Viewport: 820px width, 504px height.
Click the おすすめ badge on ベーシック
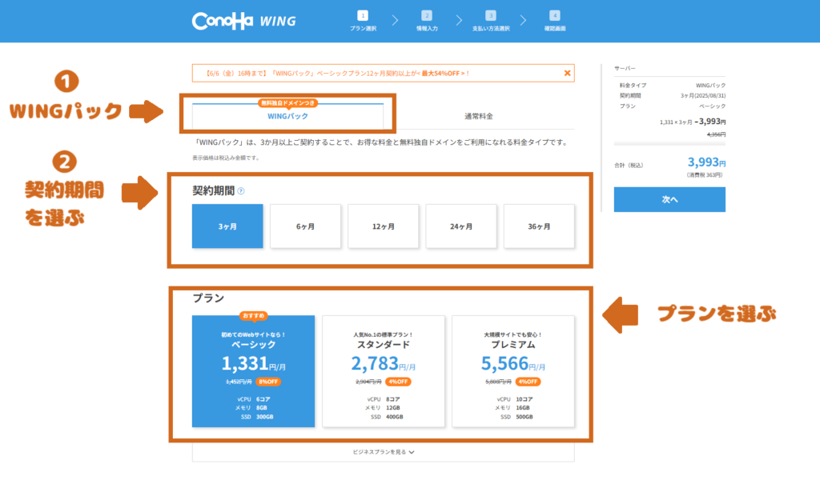click(254, 315)
